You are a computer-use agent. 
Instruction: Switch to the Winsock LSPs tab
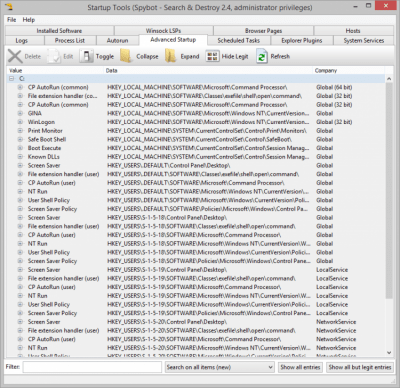(163, 31)
